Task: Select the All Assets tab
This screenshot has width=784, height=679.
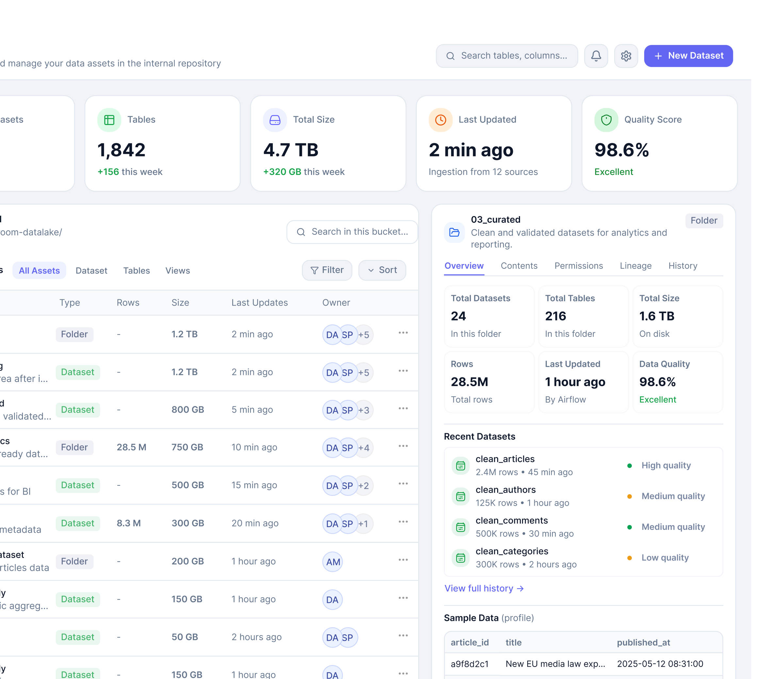Action: click(40, 271)
